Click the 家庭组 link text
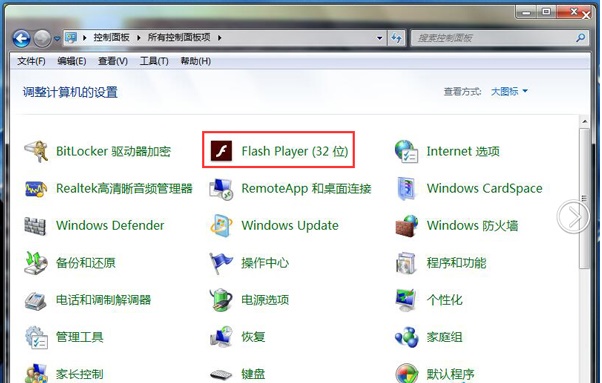This screenshot has width=602, height=383. (x=445, y=337)
